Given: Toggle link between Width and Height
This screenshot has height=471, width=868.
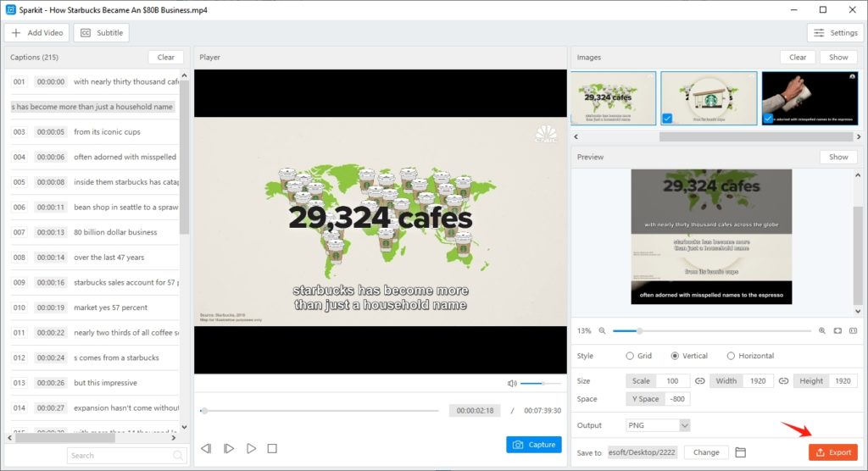Looking at the screenshot, I should (783, 381).
